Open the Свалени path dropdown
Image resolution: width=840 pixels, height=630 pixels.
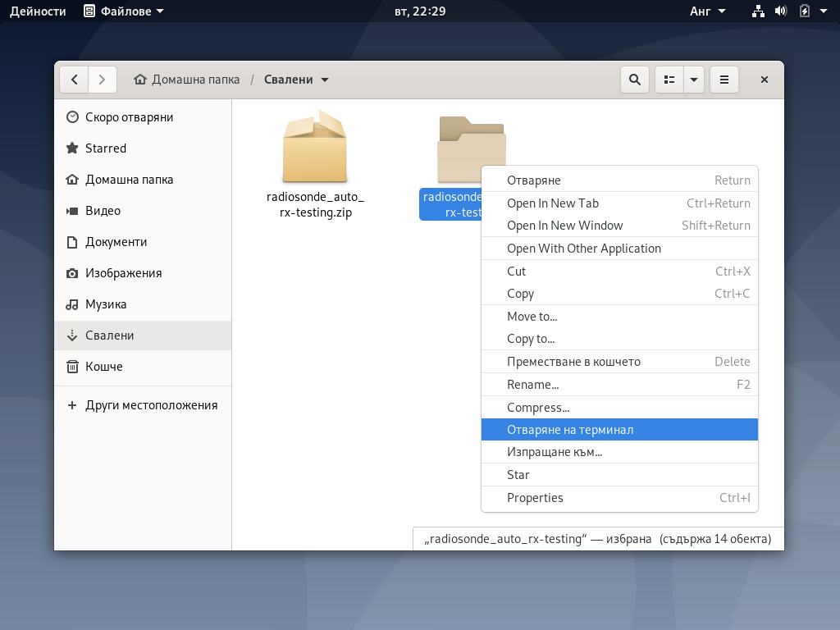point(295,80)
